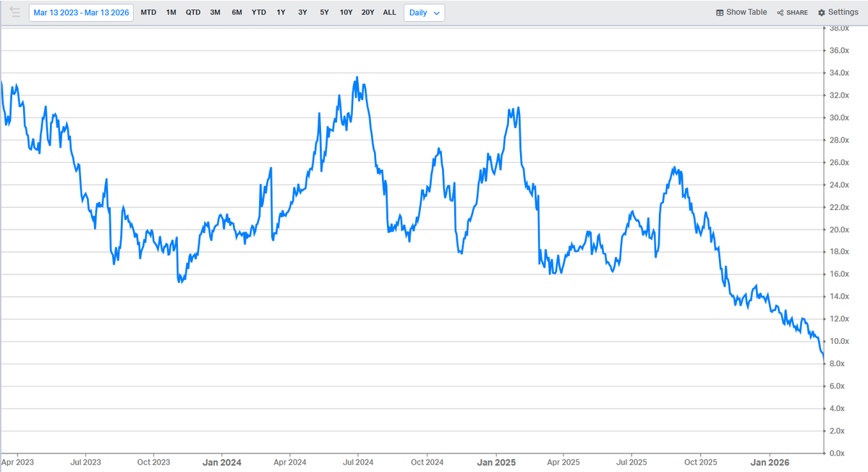This screenshot has height=472, width=868.
Task: Open the Daily frequency dropdown
Action: pos(425,12)
